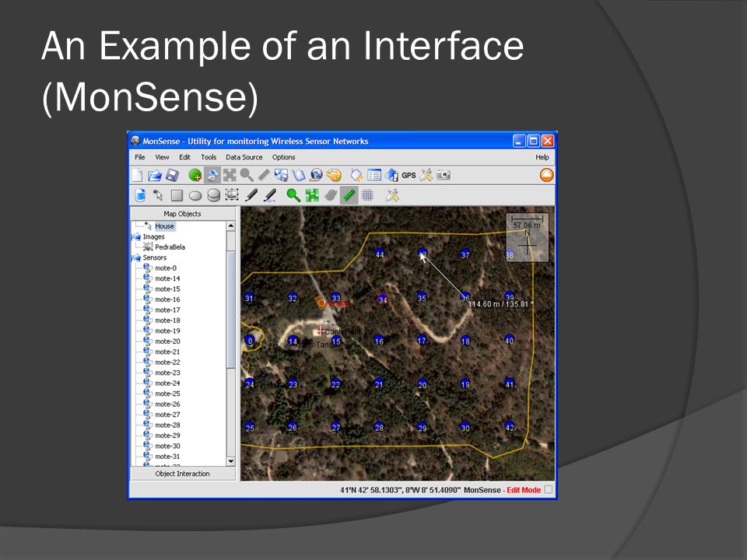Toggle the highlighted edit mode icon in top toolbar

[x=212, y=175]
